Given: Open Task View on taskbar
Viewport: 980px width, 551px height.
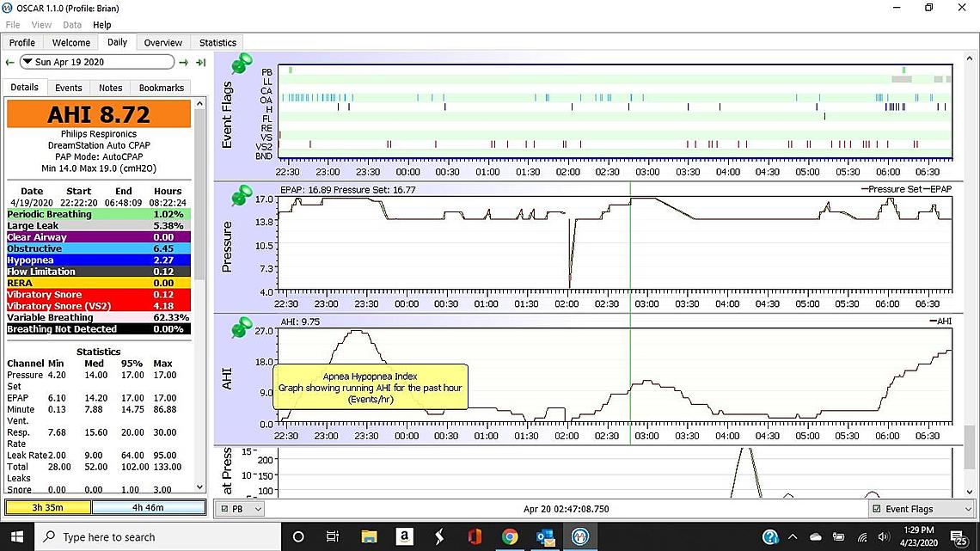Looking at the screenshot, I should (x=333, y=536).
